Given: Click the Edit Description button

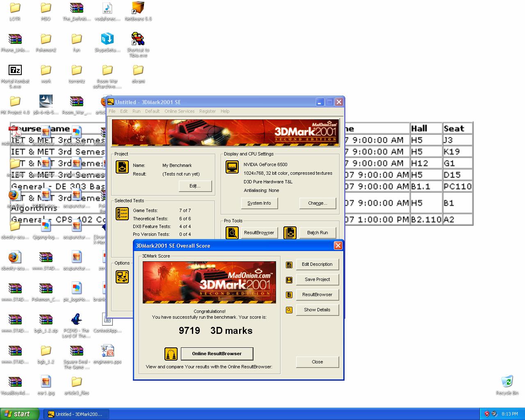Looking at the screenshot, I should coord(317,265).
